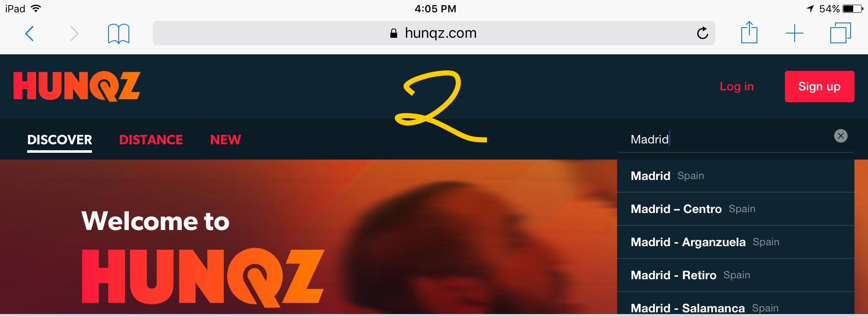Switch to the DISTANCE tab
The height and width of the screenshot is (317, 868).
coord(151,140)
